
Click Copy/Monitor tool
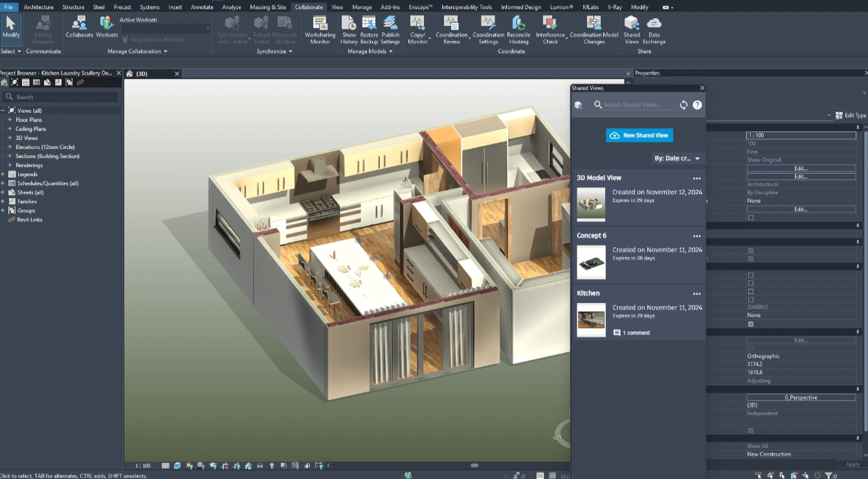(x=417, y=30)
